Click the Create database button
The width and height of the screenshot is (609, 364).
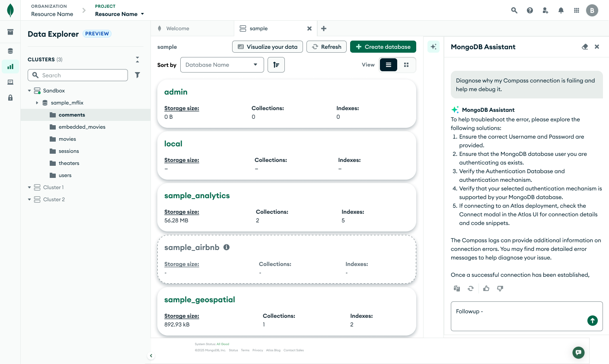[383, 47]
